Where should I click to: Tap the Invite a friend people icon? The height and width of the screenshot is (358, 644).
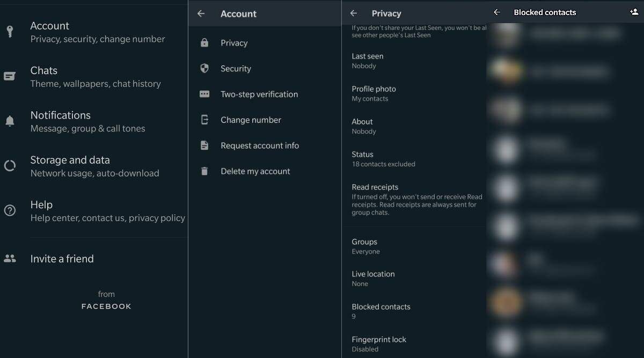point(10,259)
